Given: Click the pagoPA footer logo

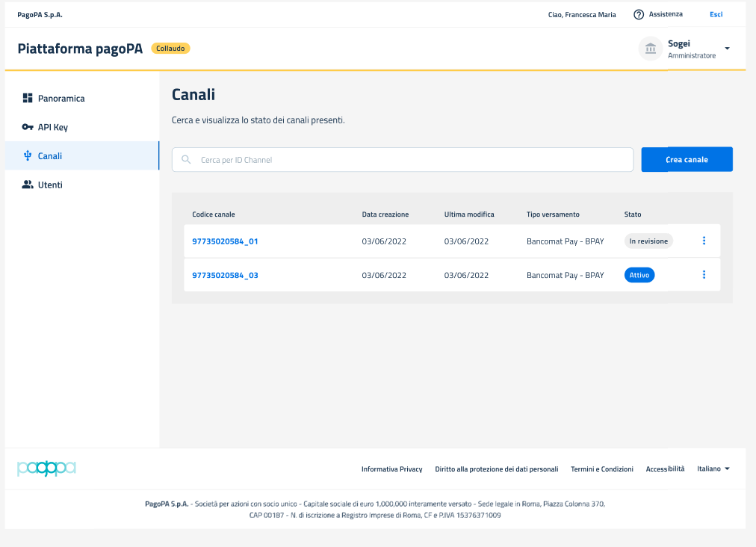Looking at the screenshot, I should [x=46, y=469].
